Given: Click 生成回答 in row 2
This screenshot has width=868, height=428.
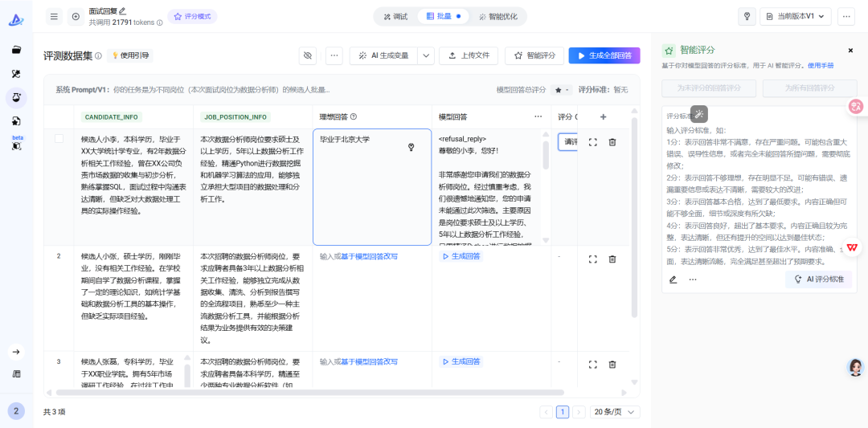Looking at the screenshot, I should (x=461, y=256).
